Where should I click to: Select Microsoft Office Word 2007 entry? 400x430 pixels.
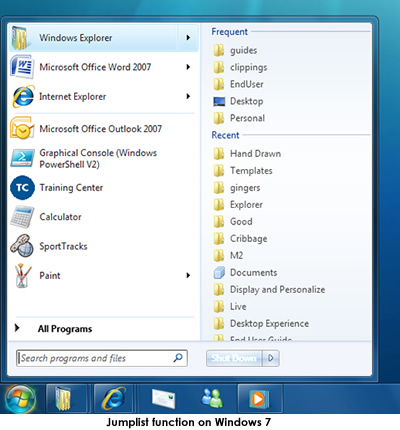point(103,67)
